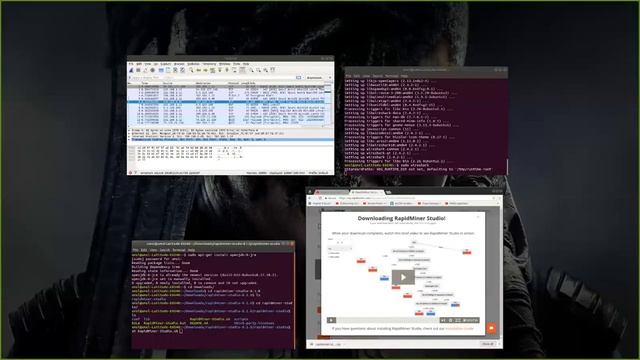
Task: Open the video settings gear
Action: coord(451,320)
